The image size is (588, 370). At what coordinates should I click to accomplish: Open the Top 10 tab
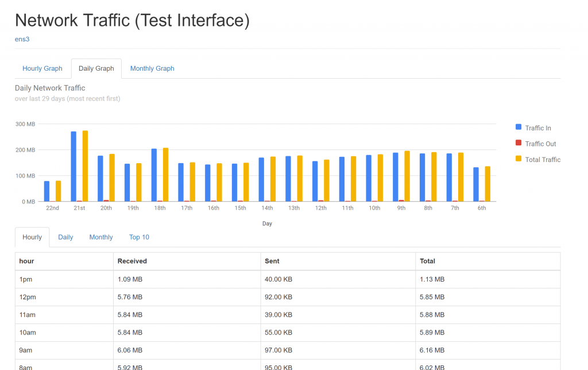coord(139,237)
